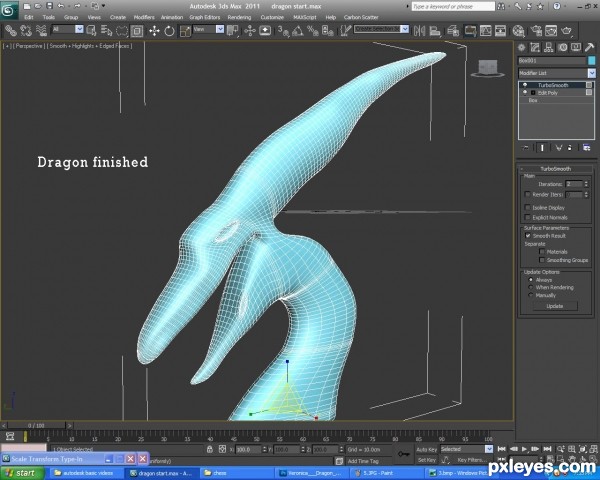
Task: Enable Explicit Normals checkbox
Action: point(527,217)
